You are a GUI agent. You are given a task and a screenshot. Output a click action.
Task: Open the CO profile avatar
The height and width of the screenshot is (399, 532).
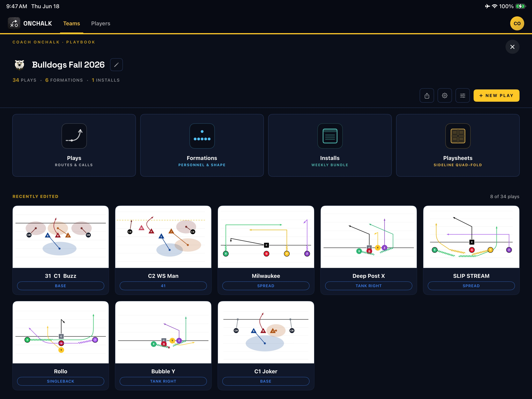coord(517,23)
